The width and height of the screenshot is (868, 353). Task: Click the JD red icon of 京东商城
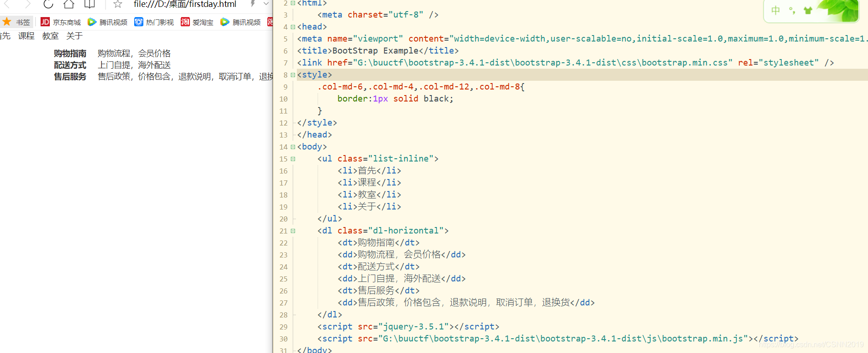[x=45, y=22]
